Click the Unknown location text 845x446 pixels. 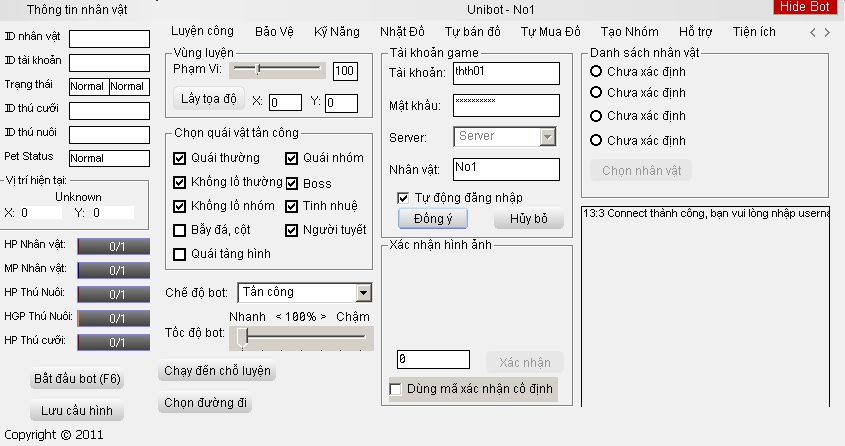[x=78, y=197]
